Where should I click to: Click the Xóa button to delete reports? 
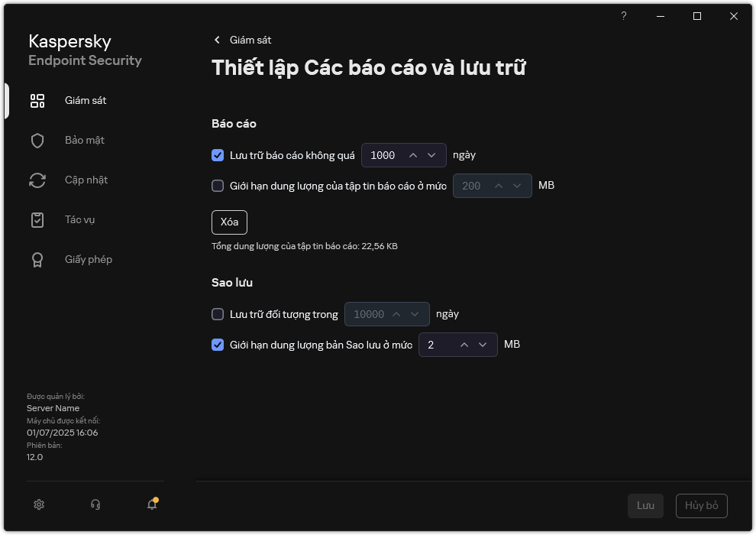point(229,222)
